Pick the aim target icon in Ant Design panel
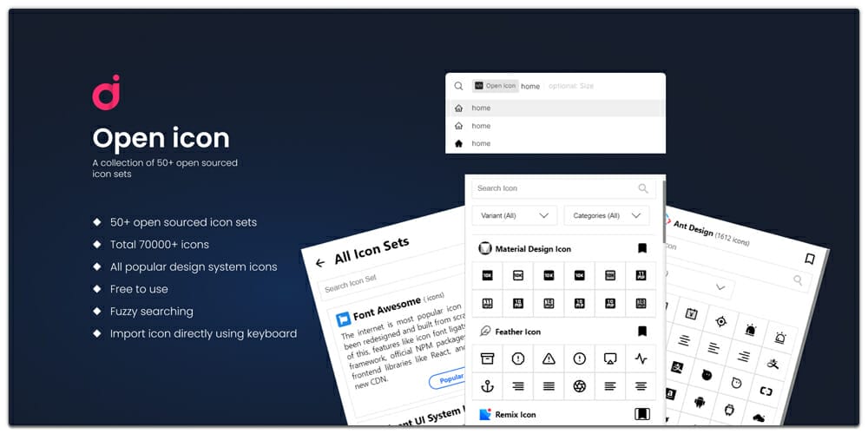 point(720,322)
